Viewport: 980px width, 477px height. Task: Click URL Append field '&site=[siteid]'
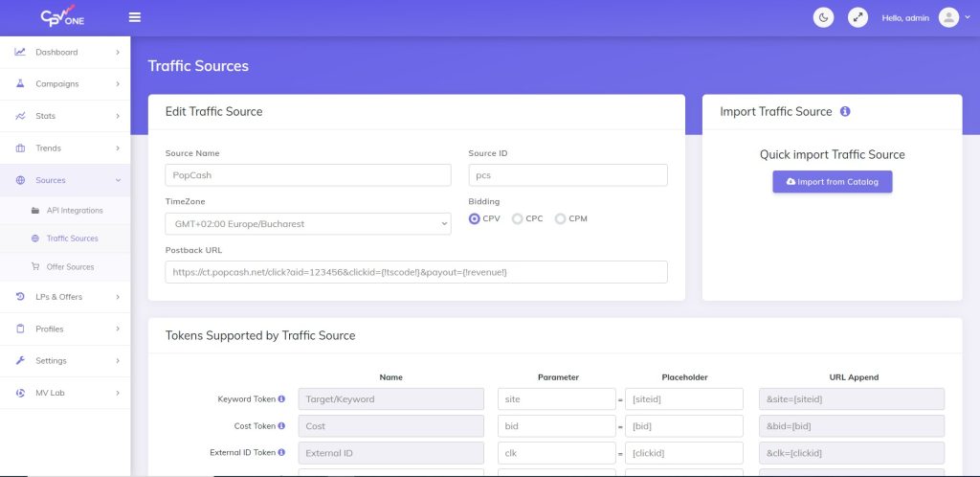851,398
